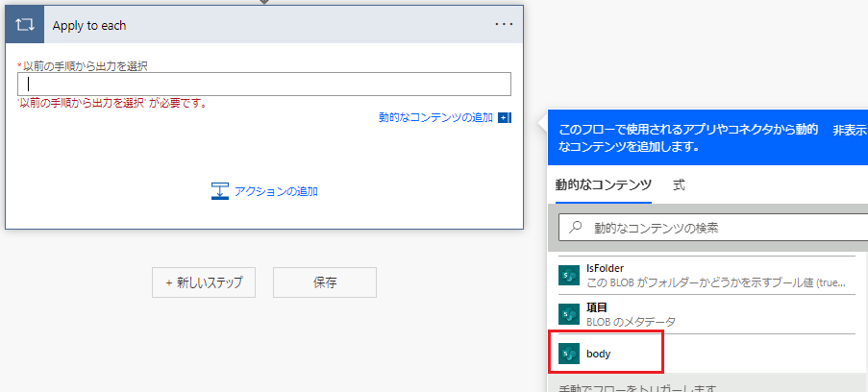
Task: Click the Apply to each loop icon
Action: coord(25,25)
